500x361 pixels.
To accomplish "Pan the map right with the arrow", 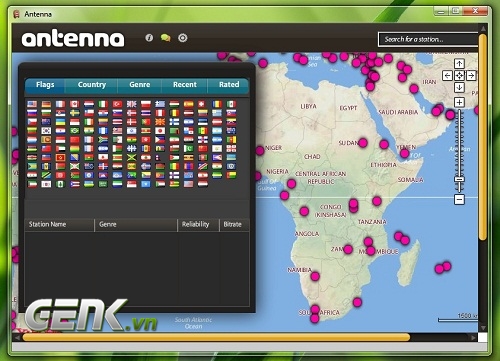I will point(471,76).
